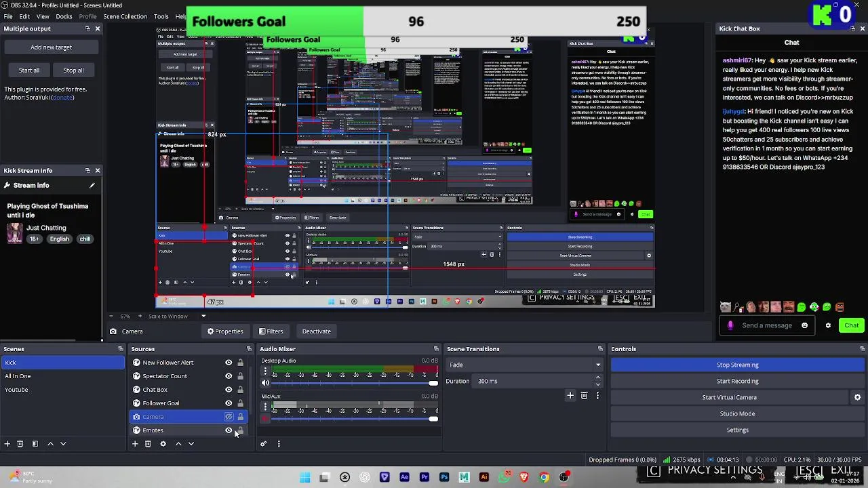Delete selected source with Sources trash icon
Viewport: 868px width, 488px height.
click(148, 444)
